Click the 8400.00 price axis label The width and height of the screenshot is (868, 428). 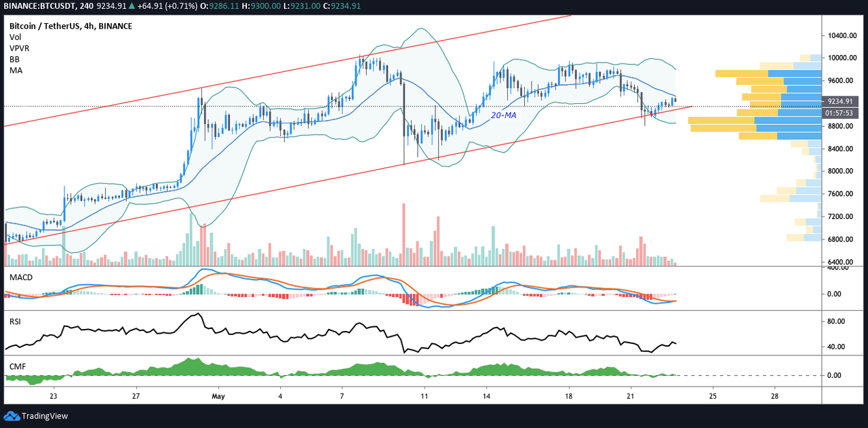click(842, 149)
